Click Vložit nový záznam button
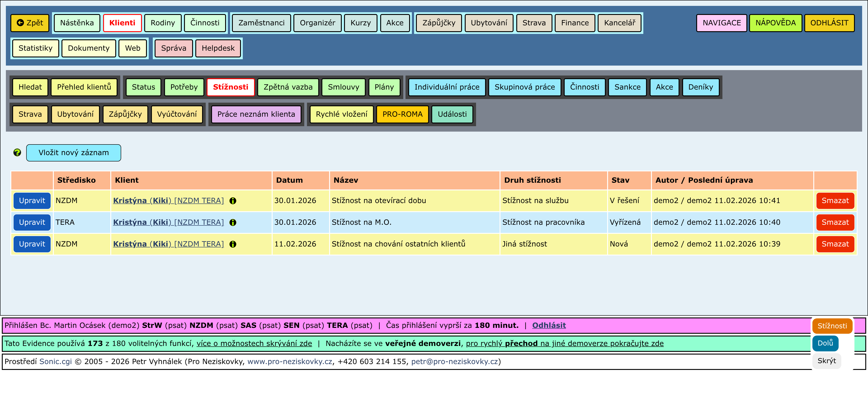The height and width of the screenshot is (407, 868). coord(73,153)
